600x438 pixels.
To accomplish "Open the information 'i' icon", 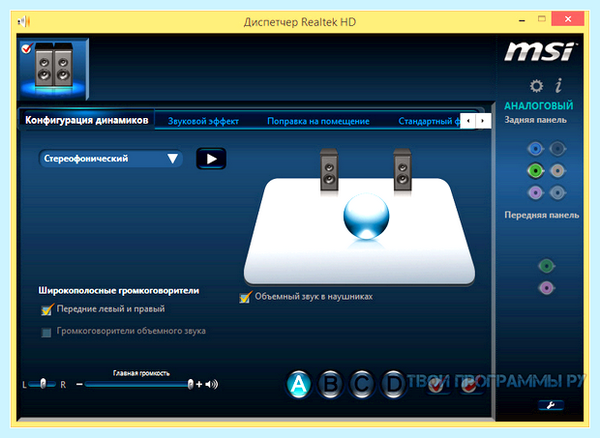I will [559, 85].
